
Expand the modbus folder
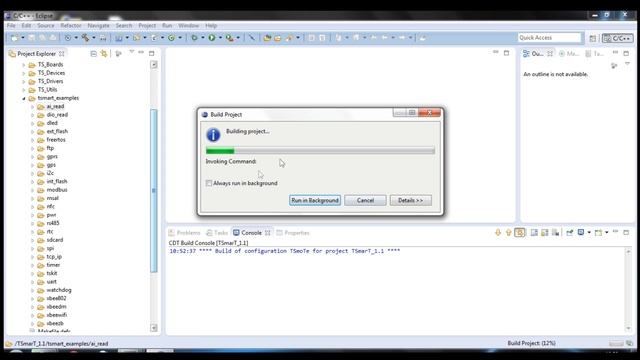32,190
